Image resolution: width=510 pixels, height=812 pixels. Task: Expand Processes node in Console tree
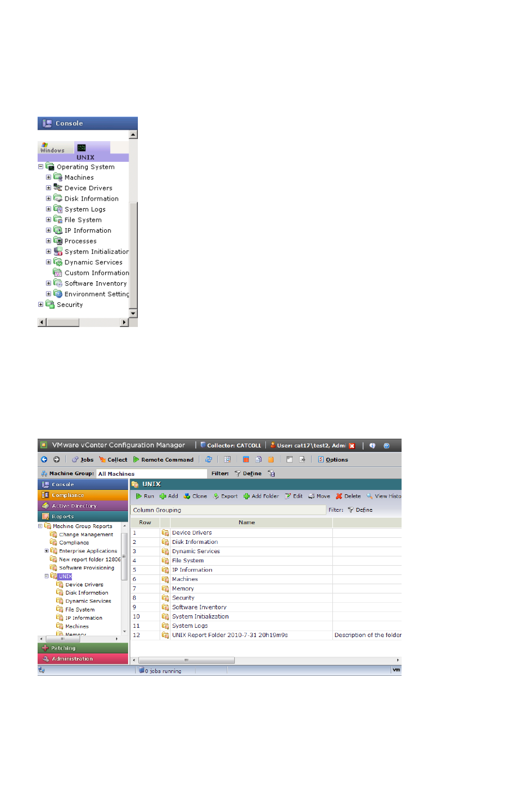coord(48,241)
